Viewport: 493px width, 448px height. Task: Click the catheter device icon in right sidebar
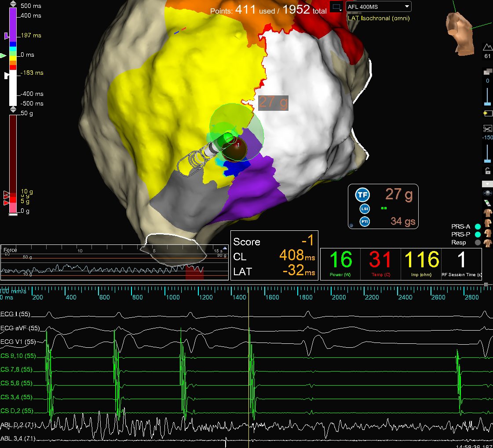487,203
